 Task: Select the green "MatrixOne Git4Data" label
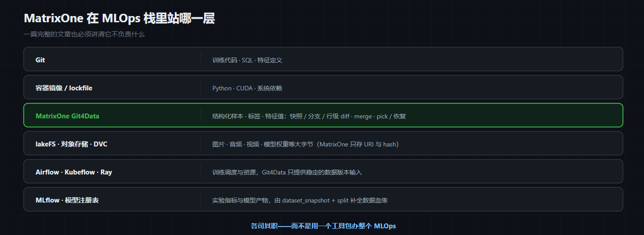(x=67, y=116)
